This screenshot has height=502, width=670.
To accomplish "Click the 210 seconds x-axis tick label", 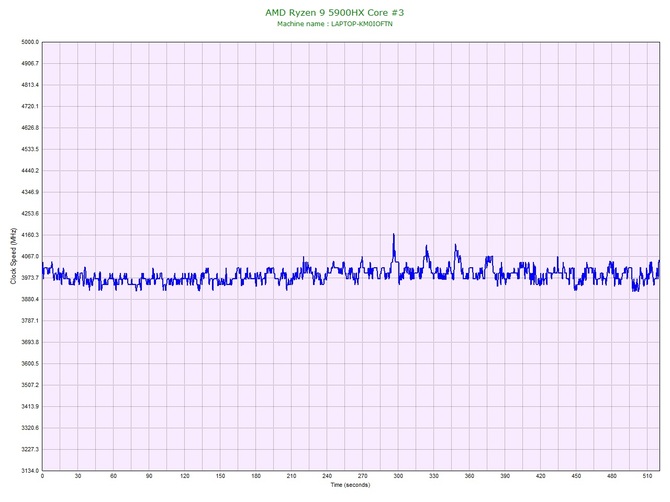I will (x=291, y=476).
